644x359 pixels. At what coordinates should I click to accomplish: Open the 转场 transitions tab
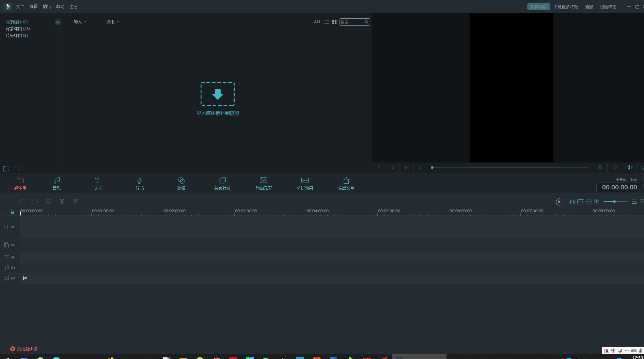pyautogui.click(x=140, y=184)
